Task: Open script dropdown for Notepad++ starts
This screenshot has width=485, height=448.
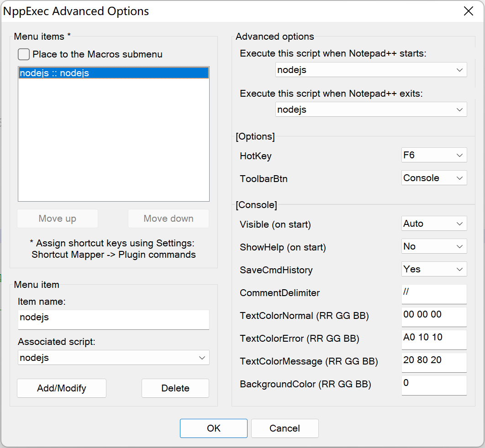Action: coord(371,70)
